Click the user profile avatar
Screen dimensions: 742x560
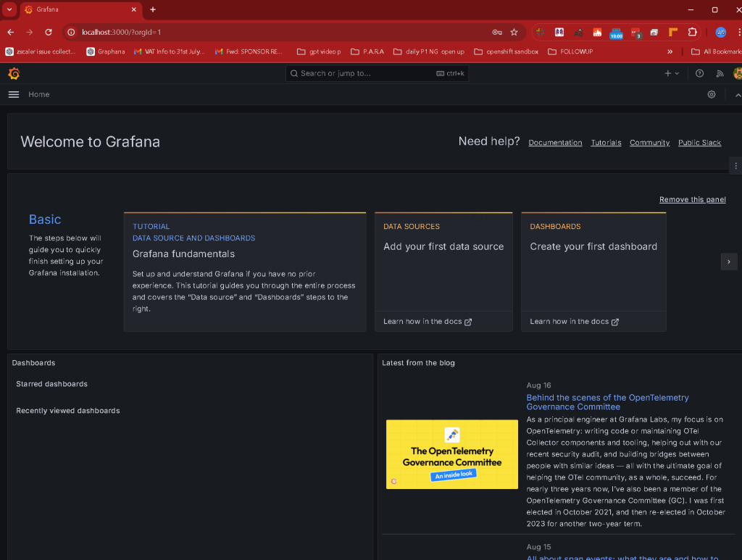737,73
